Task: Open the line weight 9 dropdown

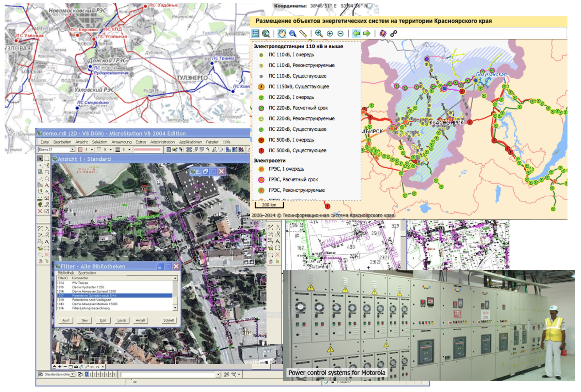Action: (129, 150)
